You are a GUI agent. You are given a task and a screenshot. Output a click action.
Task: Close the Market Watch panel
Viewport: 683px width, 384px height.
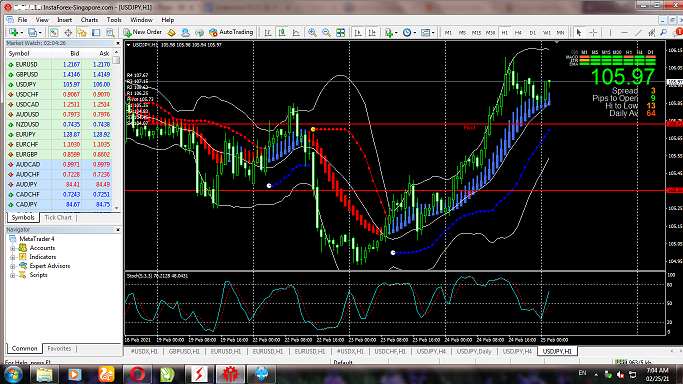pos(118,43)
